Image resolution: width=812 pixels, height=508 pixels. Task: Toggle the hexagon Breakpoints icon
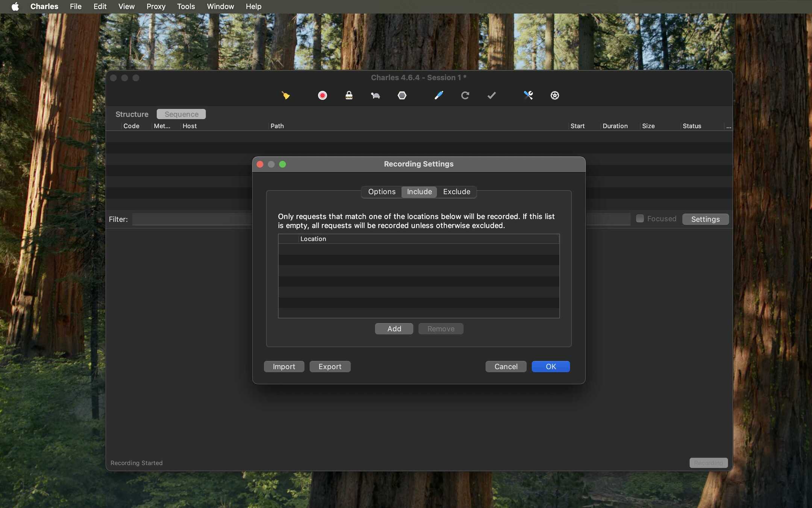pyautogui.click(x=402, y=96)
